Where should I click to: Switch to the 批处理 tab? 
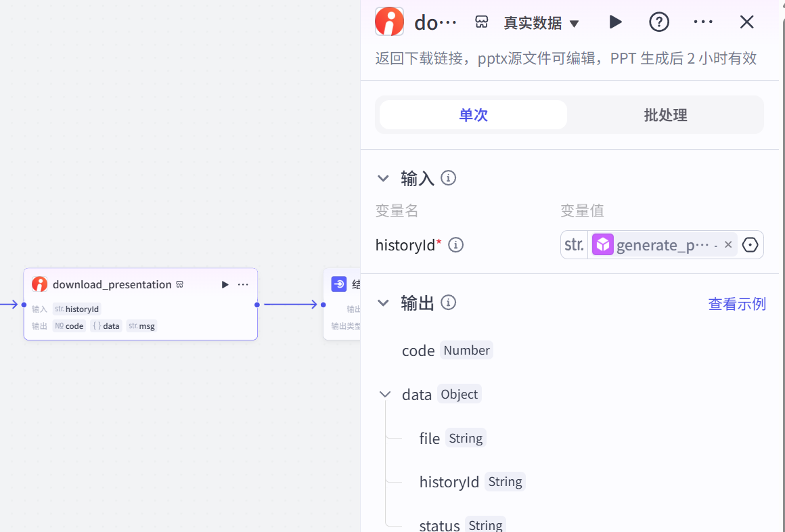(x=665, y=115)
